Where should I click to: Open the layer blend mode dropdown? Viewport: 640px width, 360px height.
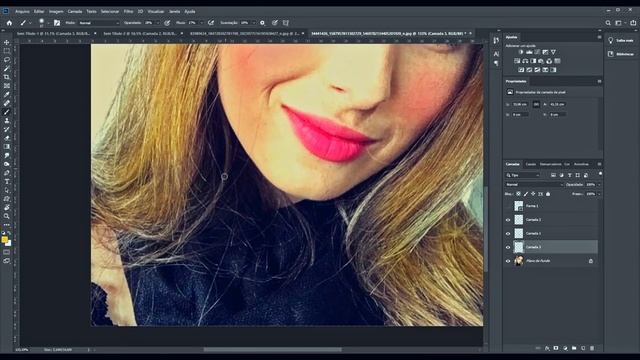point(534,184)
